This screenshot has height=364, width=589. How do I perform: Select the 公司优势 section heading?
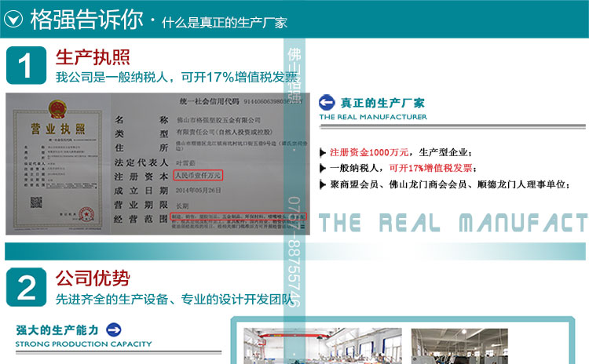[x=93, y=278]
